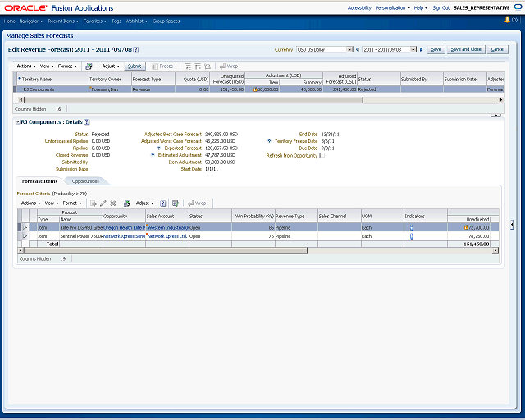This screenshot has width=525, height=420.
Task: Open forecast items View menu
Action: (52, 203)
